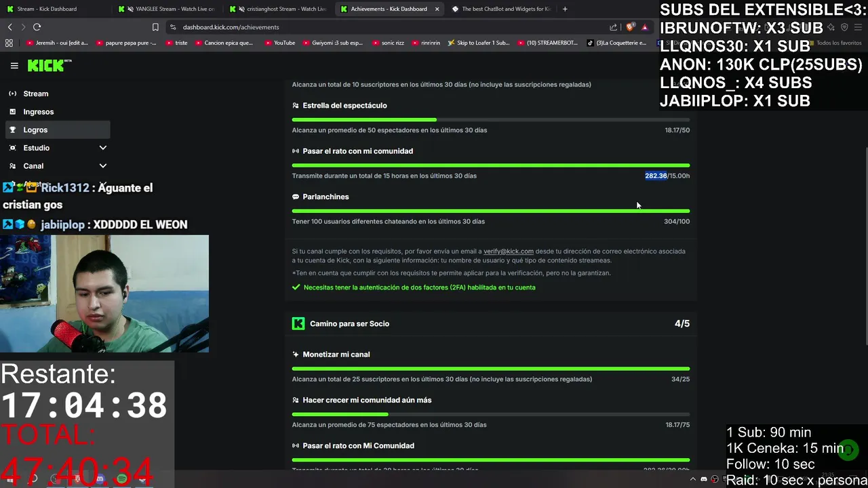The image size is (868, 488).
Task: Open Cancion epica bookmark
Action: (x=224, y=43)
